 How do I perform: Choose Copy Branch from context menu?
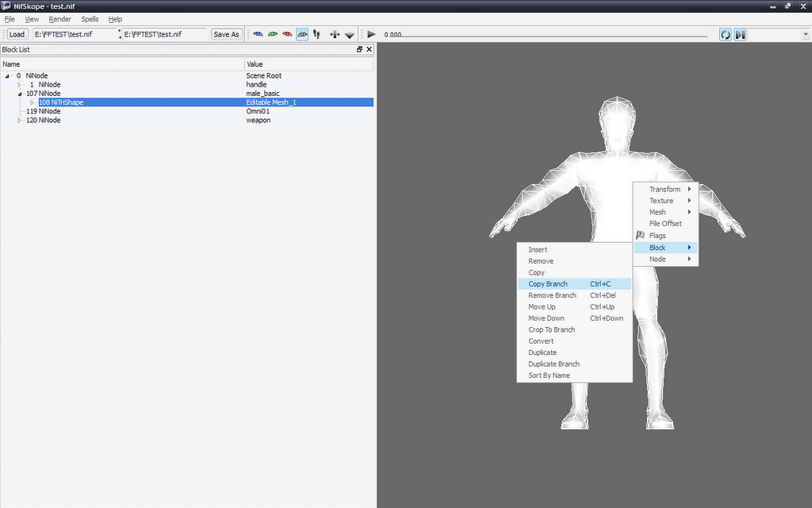548,284
